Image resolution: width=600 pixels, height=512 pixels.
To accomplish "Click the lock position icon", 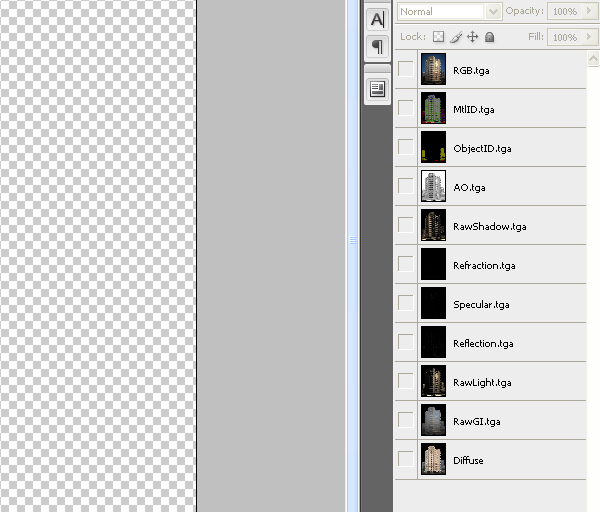I will 472,37.
